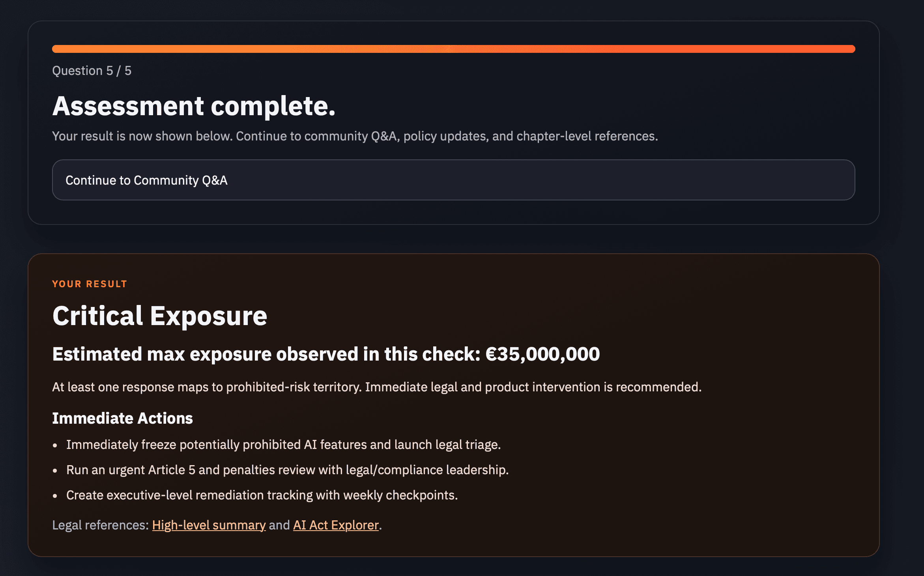Click the Legal references text
Screen dimensions: 924x576
100,525
